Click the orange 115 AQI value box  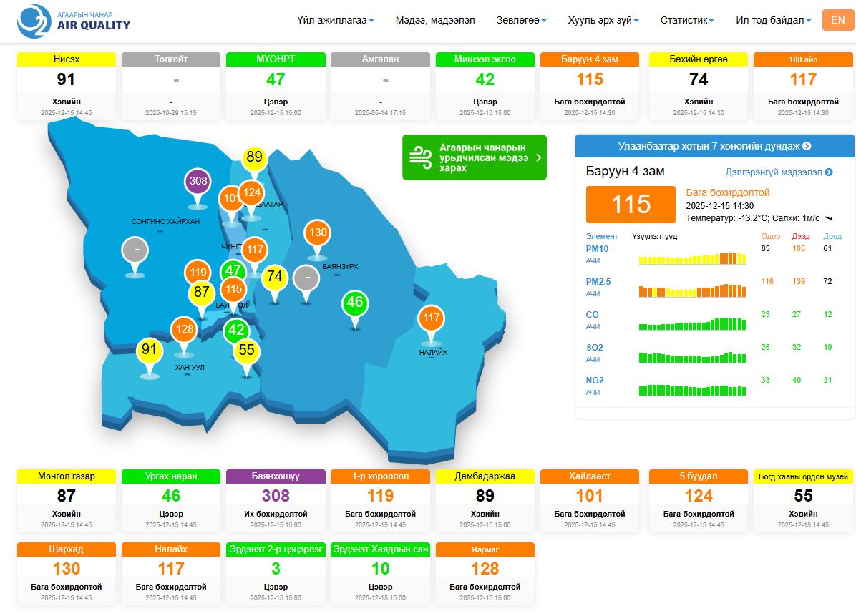click(x=631, y=205)
